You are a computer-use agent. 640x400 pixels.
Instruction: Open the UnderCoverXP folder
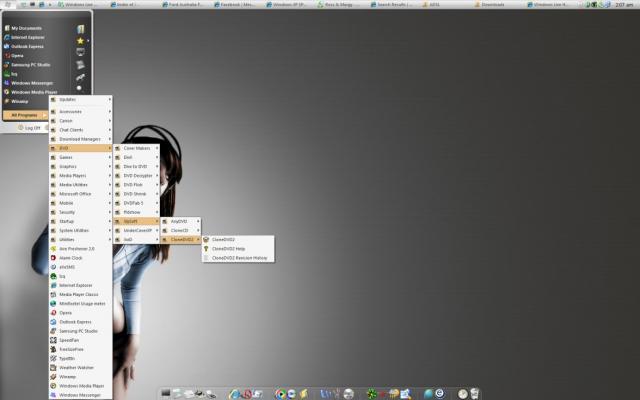136,230
